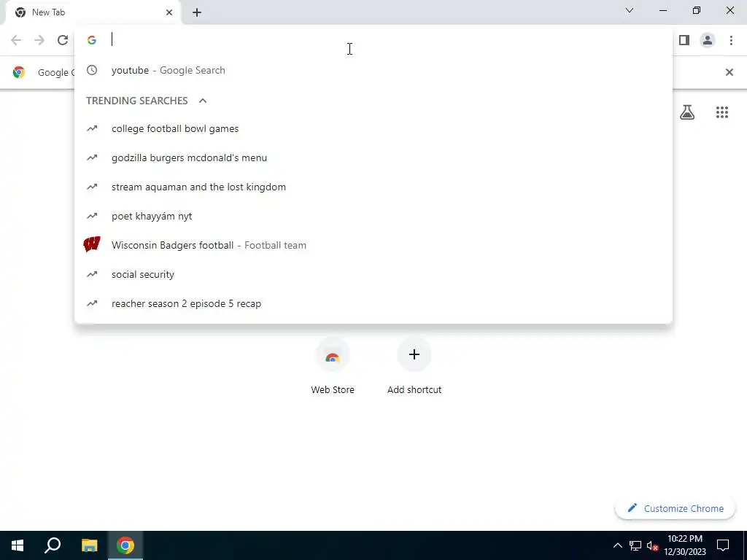Open the tab search dropdown arrow
Viewport: 747px width, 560px height.
tap(630, 10)
